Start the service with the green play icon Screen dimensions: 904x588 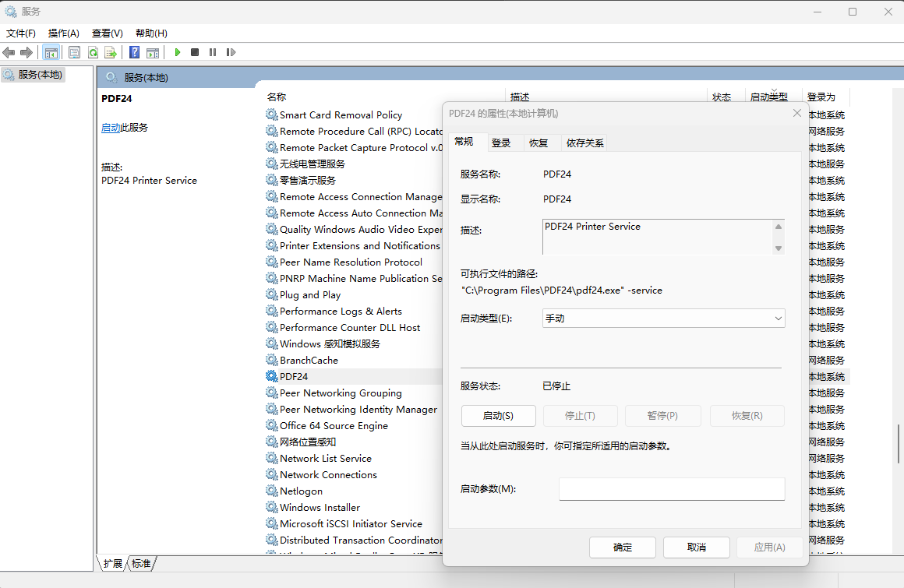coord(178,52)
